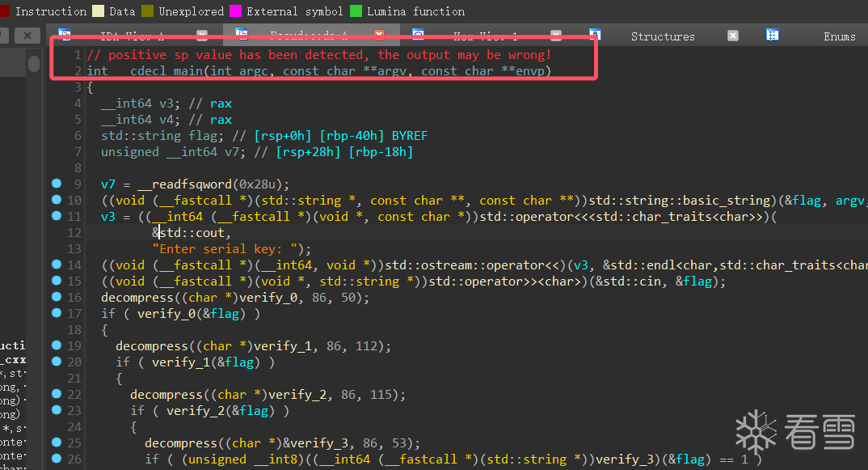Click the Structures tab icon
Viewport: 868px width, 470px height.
tap(595, 36)
